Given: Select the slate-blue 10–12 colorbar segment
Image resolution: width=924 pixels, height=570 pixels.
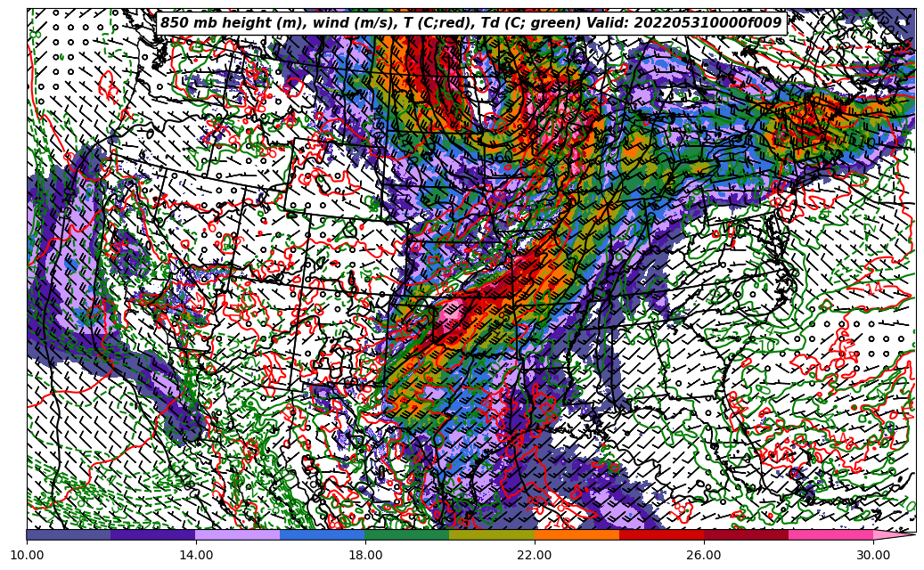Looking at the screenshot, I should [x=69, y=535].
